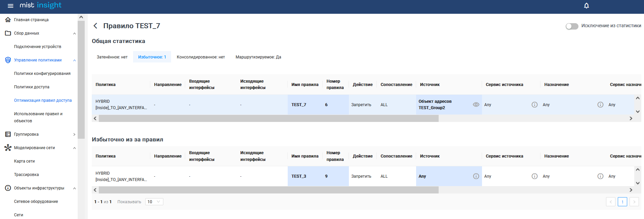Click rule number 9 cell
This screenshot has width=644, height=219.
click(335, 176)
